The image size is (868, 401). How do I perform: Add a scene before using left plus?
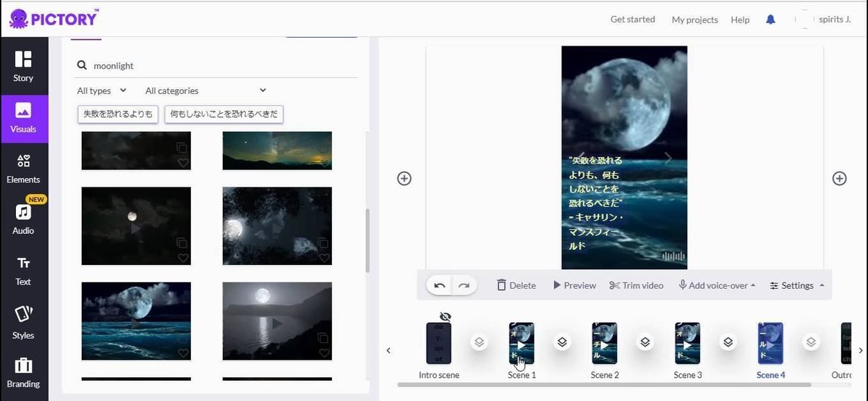click(x=404, y=178)
